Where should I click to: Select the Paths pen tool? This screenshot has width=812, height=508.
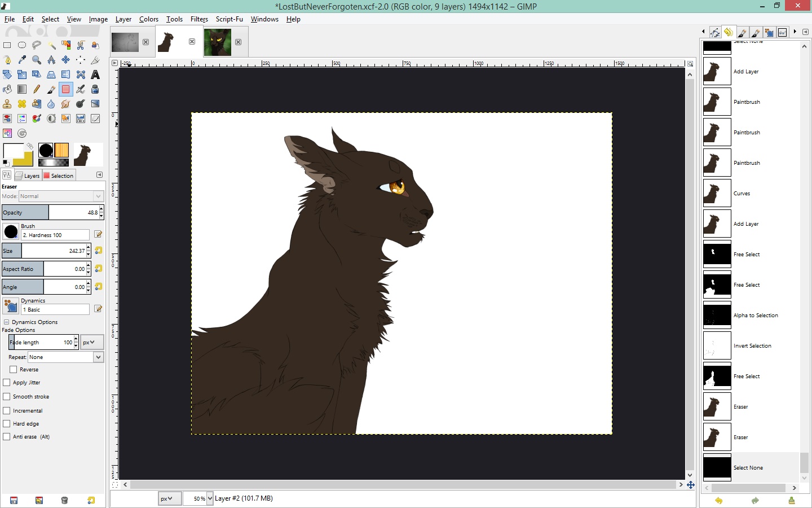(x=7, y=60)
